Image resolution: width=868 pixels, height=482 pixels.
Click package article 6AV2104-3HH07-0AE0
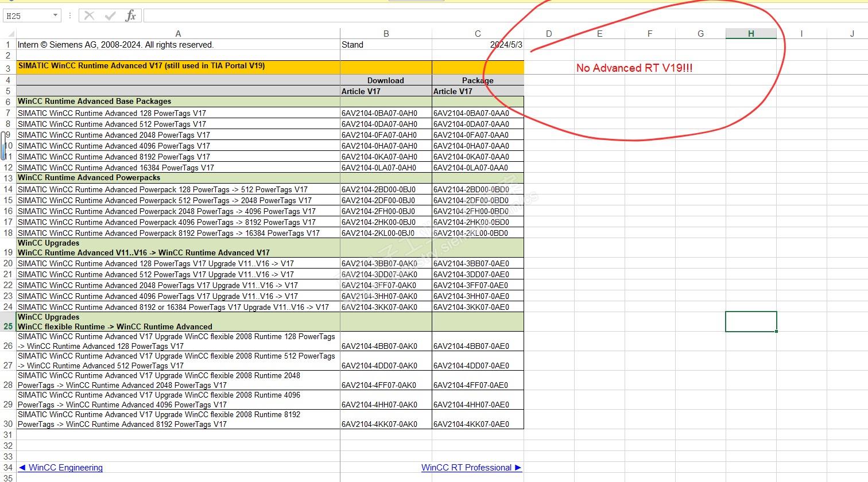[478, 296]
